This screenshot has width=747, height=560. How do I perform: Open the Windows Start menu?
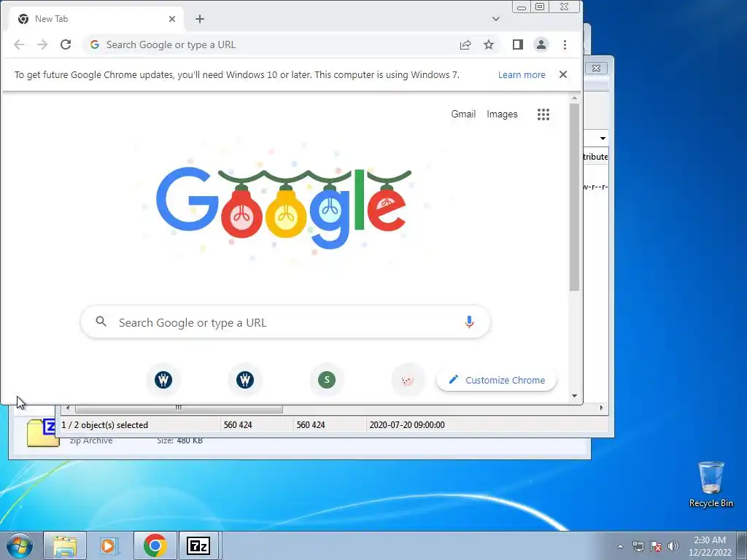point(19,545)
